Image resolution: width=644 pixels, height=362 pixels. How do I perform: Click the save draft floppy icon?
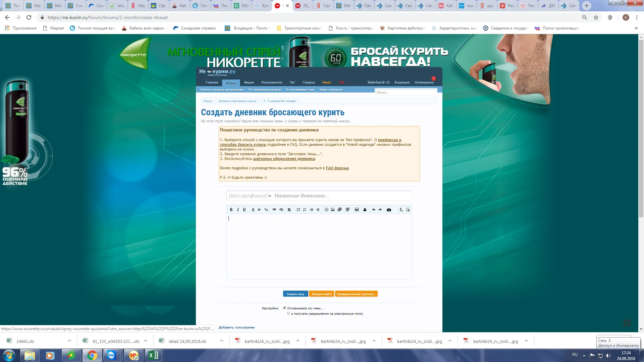point(357,209)
